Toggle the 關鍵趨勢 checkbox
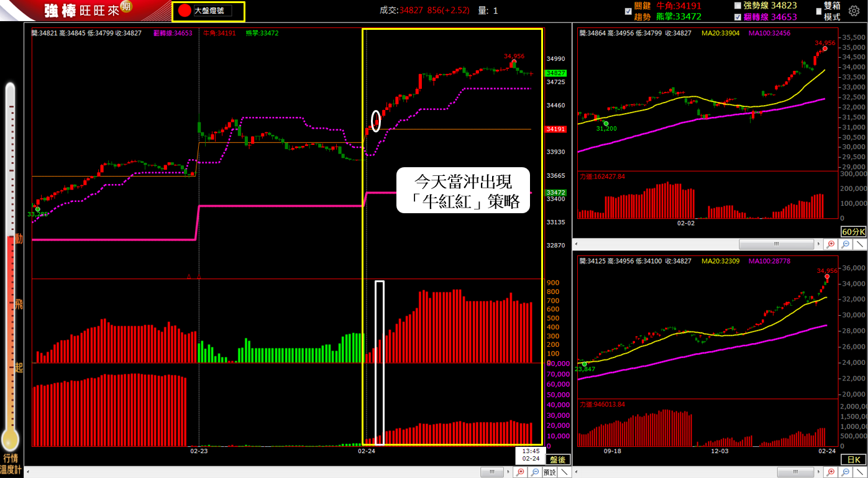The width and height of the screenshot is (868, 478). pos(629,11)
